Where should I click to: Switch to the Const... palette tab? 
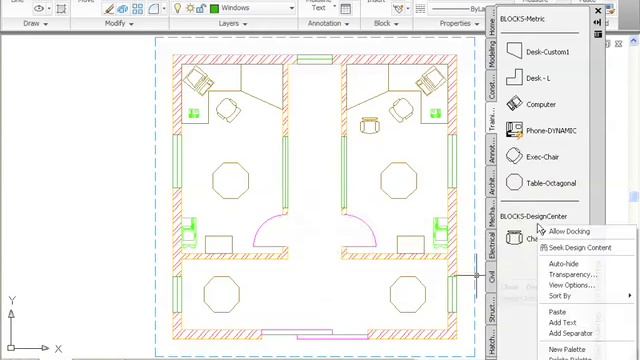pyautogui.click(x=492, y=86)
